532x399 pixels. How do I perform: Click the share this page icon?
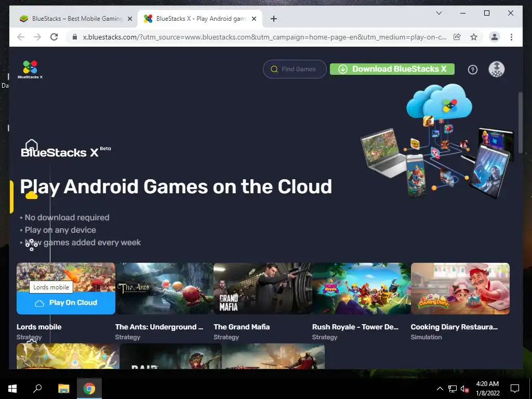(457, 37)
